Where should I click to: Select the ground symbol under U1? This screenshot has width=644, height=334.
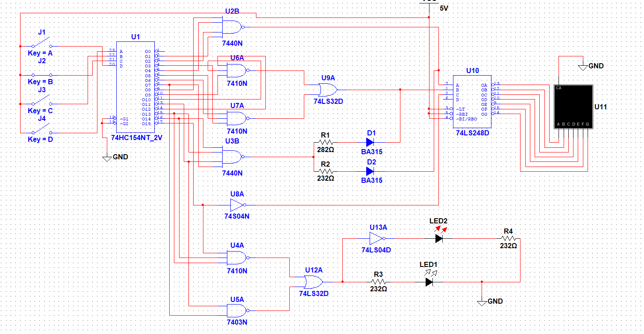(x=106, y=158)
